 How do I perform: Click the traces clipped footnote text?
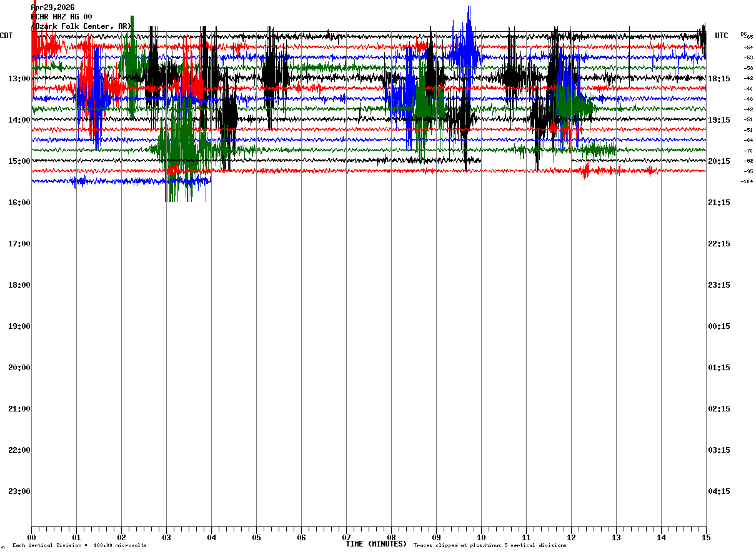(x=490, y=546)
